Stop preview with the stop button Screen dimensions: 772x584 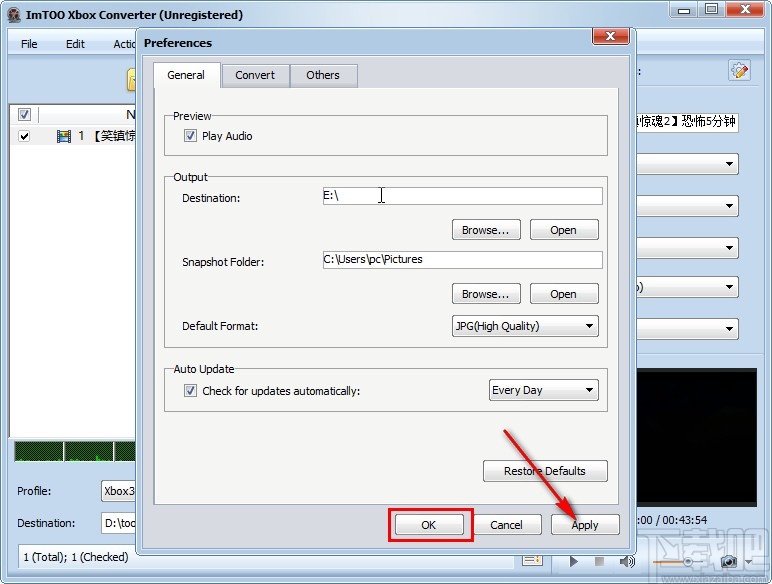(x=599, y=561)
